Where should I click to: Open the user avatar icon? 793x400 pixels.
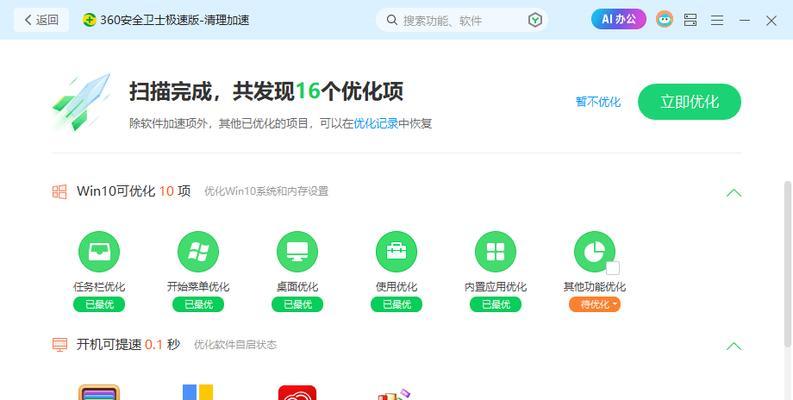point(665,20)
